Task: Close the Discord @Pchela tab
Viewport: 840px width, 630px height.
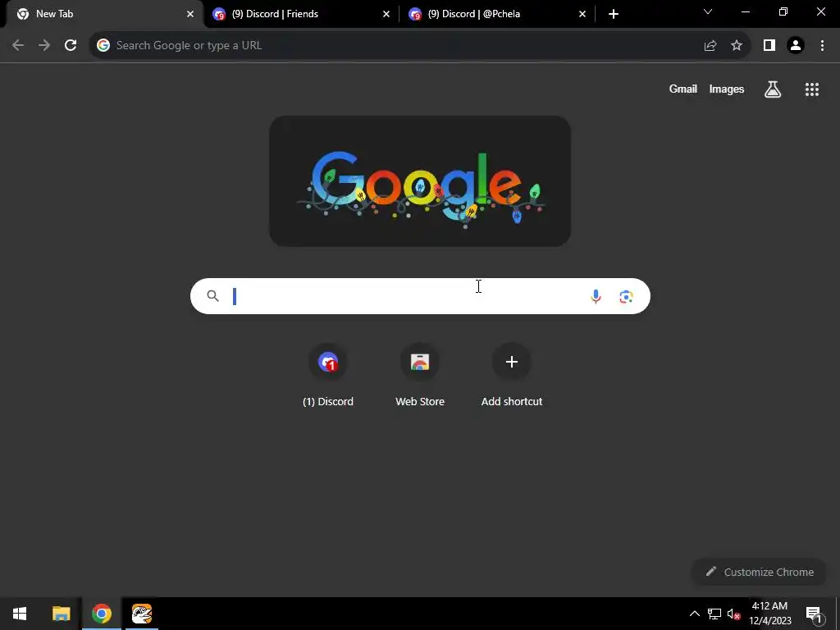Action: [x=582, y=14]
